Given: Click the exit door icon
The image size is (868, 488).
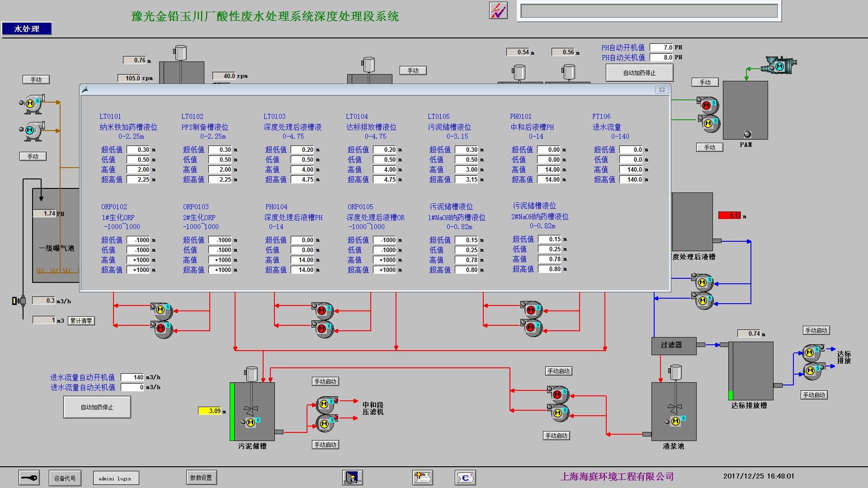Looking at the screenshot, I should (352, 477).
